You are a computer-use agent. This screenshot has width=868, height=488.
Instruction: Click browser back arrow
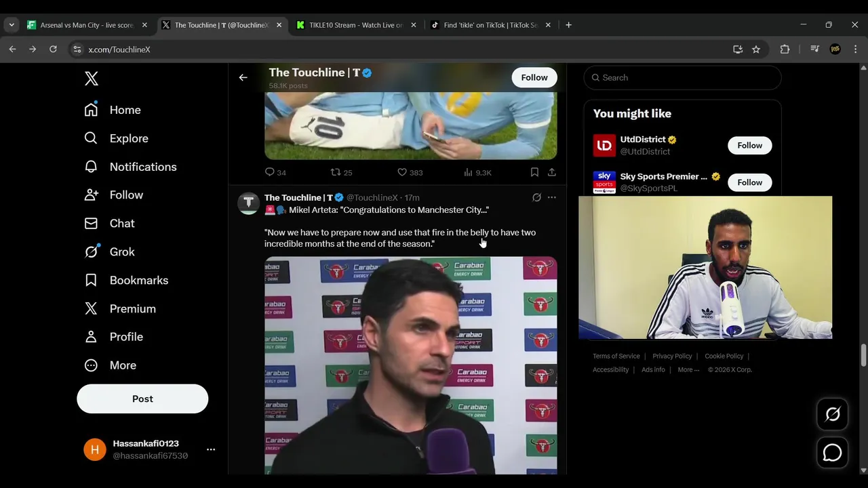(12, 49)
